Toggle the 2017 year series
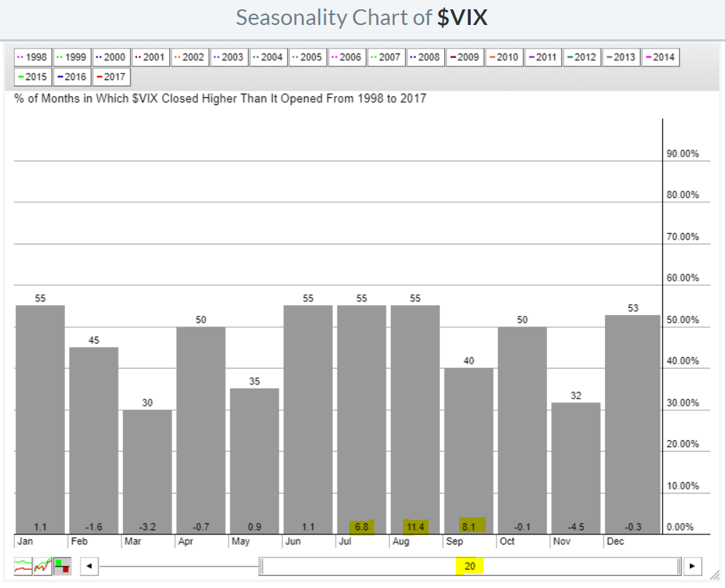This screenshot has height=588, width=725. [x=111, y=76]
